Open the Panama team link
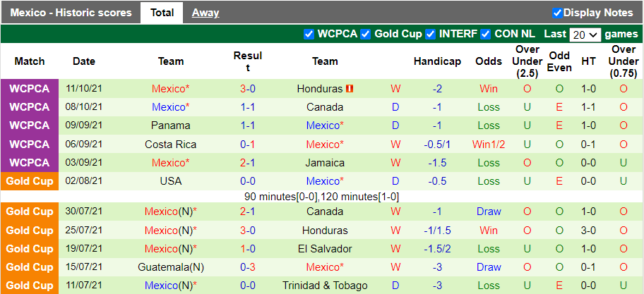Image resolution: width=644 pixels, height=294 pixels. point(170,125)
